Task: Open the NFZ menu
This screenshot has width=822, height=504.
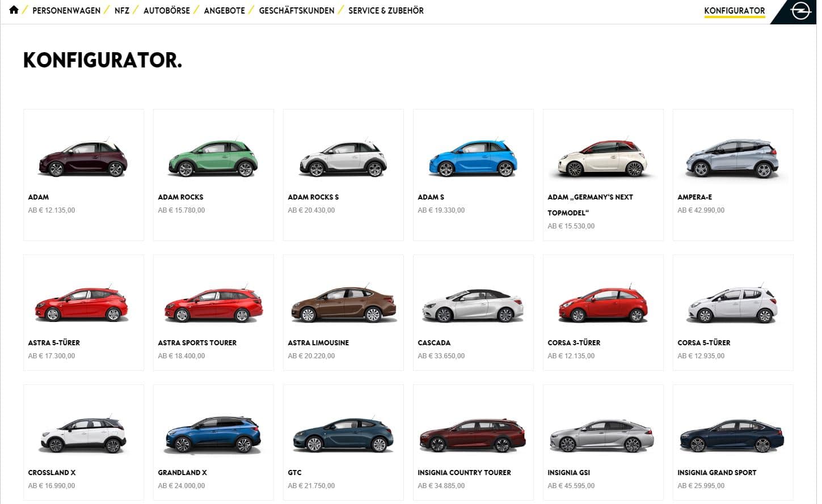Action: coord(122,10)
